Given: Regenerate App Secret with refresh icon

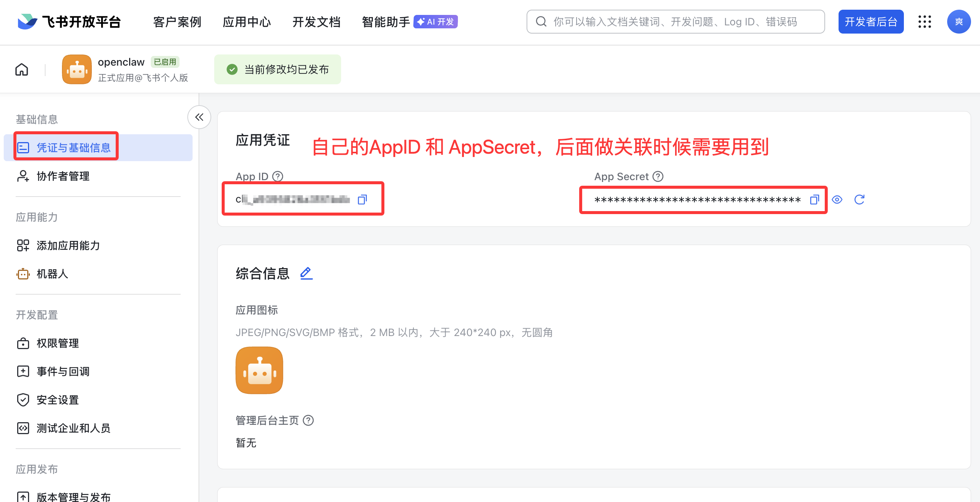Looking at the screenshot, I should pyautogui.click(x=860, y=199).
